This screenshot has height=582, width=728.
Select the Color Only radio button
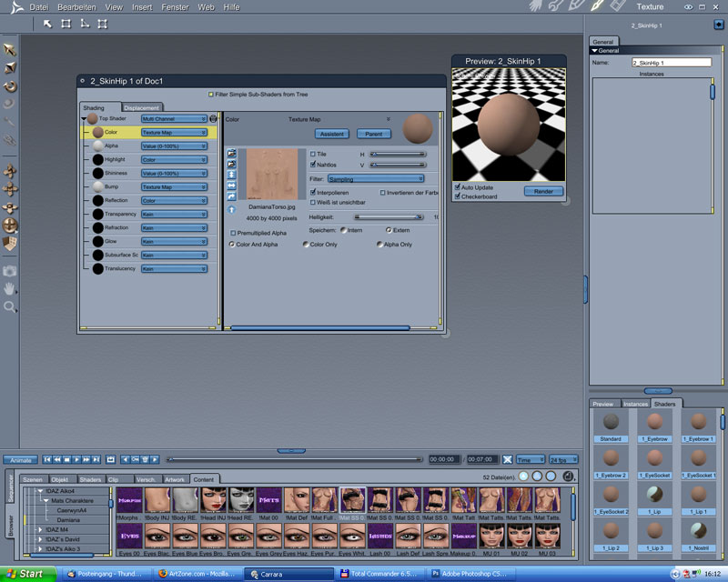coord(306,244)
